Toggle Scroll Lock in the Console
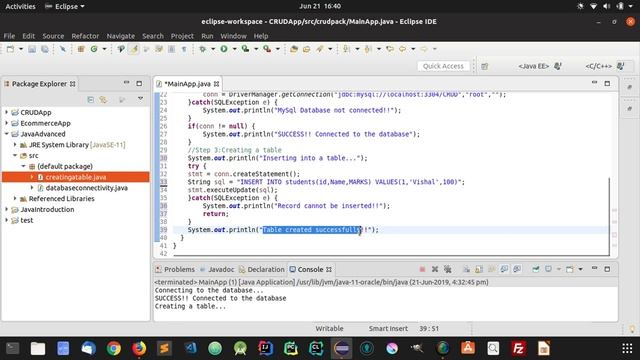The image size is (640, 360). 479,269
